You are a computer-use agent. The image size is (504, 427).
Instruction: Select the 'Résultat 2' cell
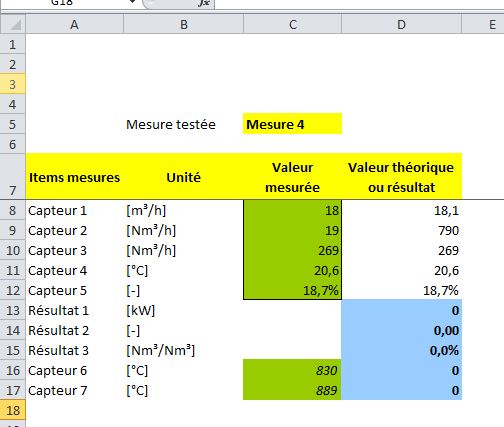74,330
